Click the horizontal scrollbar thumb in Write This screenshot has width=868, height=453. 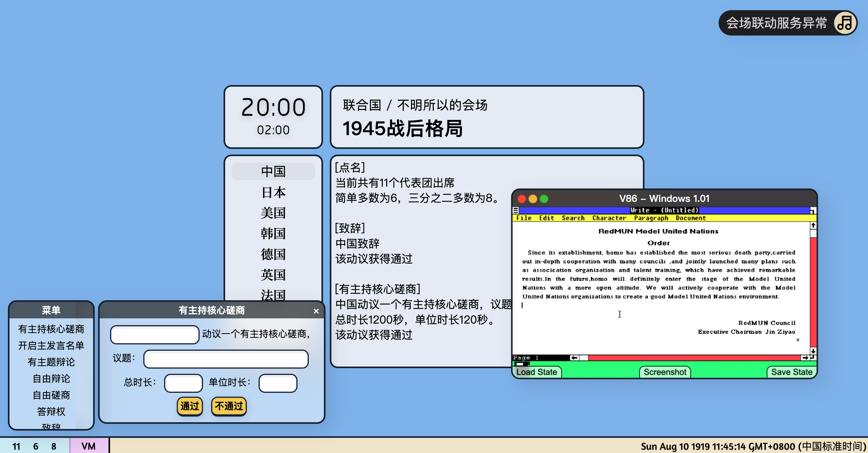[584, 358]
